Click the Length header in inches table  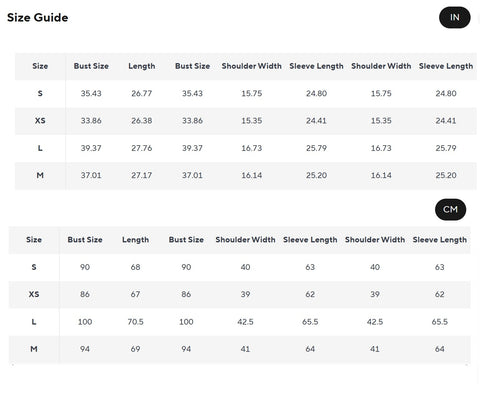point(142,66)
